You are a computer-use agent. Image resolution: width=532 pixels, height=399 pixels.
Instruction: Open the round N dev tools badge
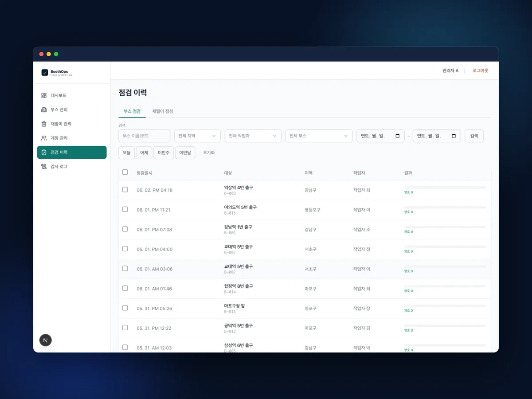point(46,340)
